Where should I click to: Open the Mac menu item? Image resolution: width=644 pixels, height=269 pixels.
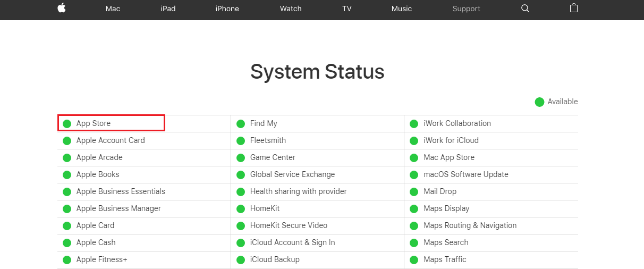tap(113, 9)
